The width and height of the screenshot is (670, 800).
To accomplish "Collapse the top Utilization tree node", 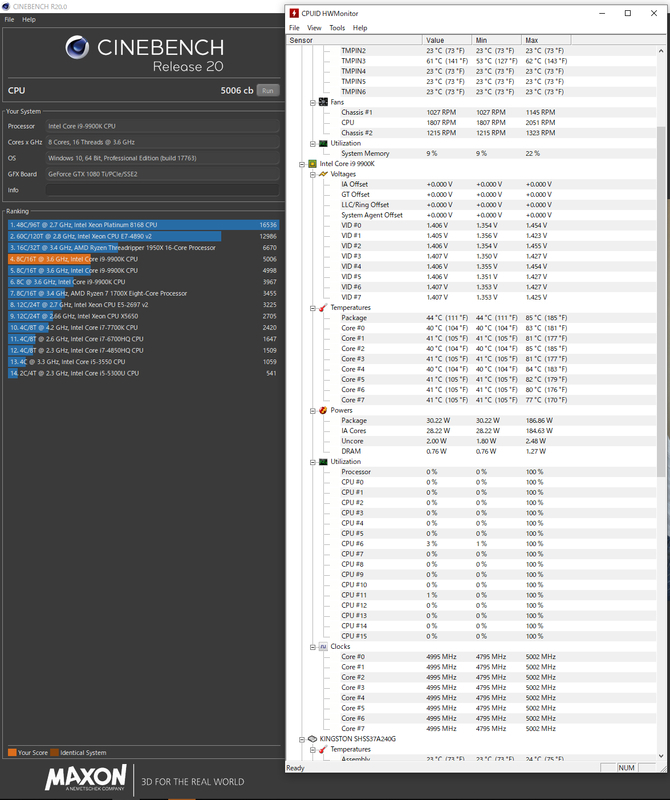I will coord(313,144).
